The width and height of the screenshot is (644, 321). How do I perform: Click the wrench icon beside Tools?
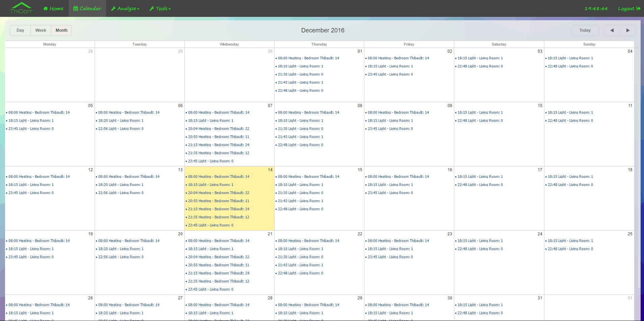[152, 8]
